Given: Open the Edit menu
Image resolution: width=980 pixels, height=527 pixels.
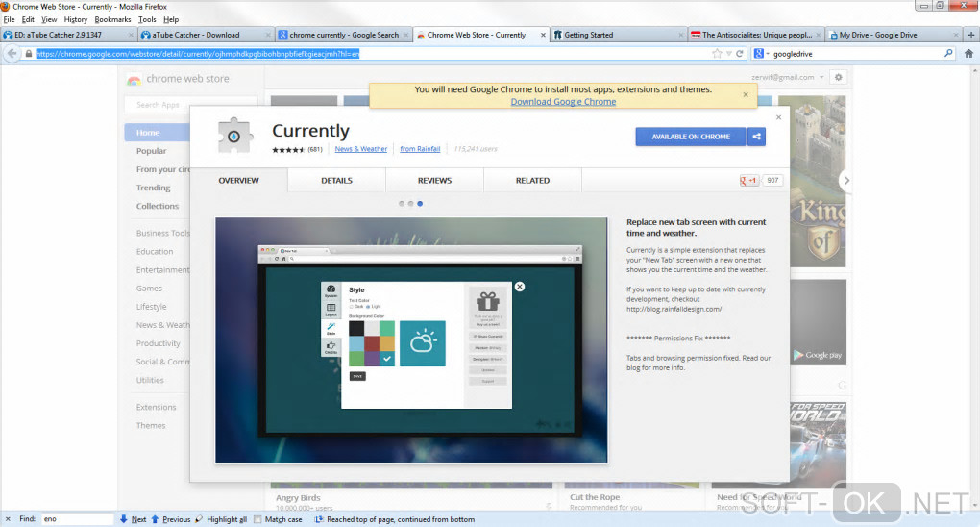Looking at the screenshot, I should pos(28,19).
